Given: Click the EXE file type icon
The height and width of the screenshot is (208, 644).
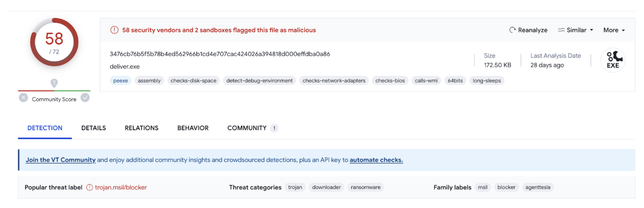Looking at the screenshot, I should point(613,60).
